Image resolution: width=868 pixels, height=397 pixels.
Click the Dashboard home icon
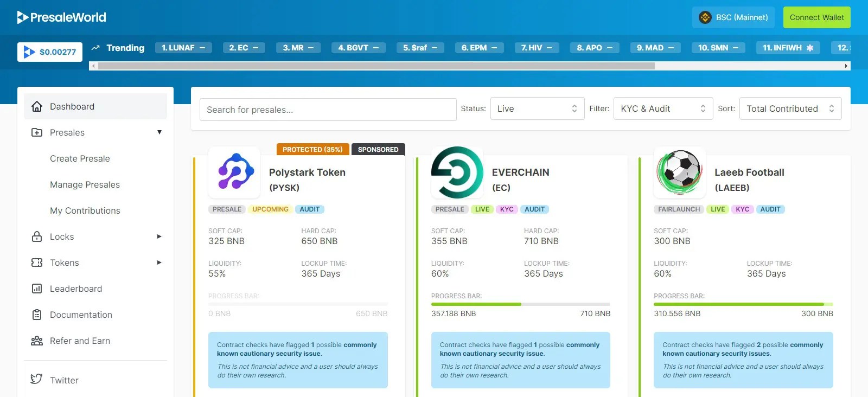37,106
